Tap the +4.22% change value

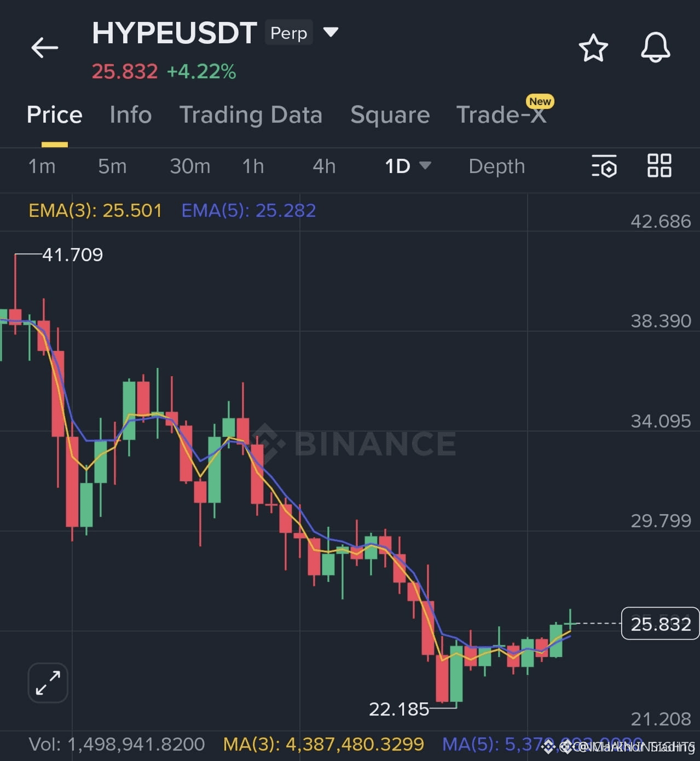coord(201,71)
